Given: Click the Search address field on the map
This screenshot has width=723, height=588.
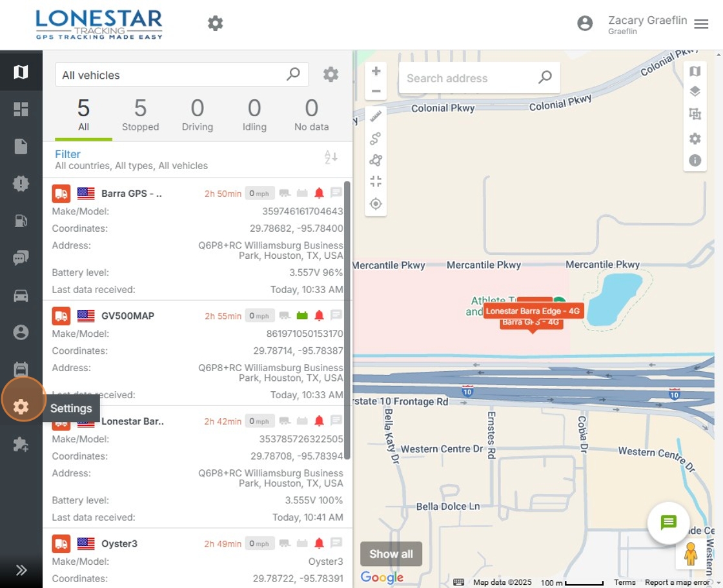Looking at the screenshot, I should coord(479,78).
